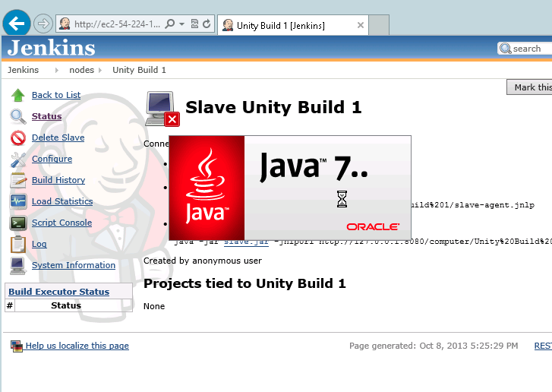This screenshot has width=552, height=392.
Task: Click the Status column header in executor table
Action: (x=66, y=305)
